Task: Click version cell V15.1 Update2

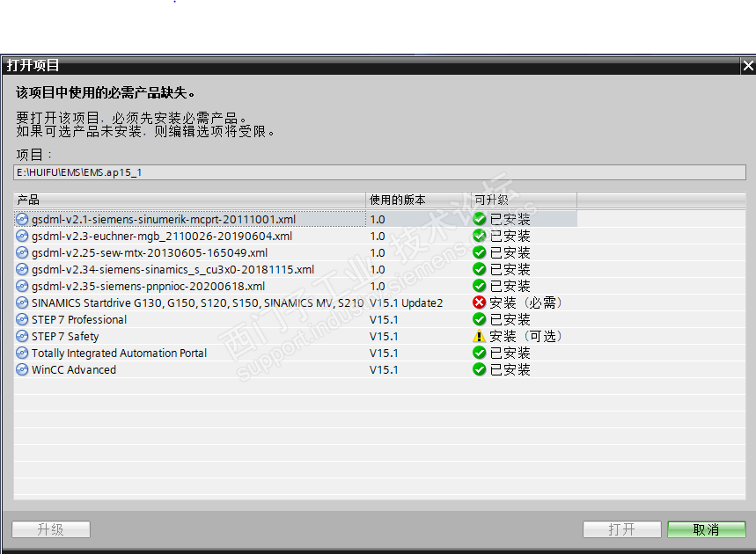Action: click(406, 303)
